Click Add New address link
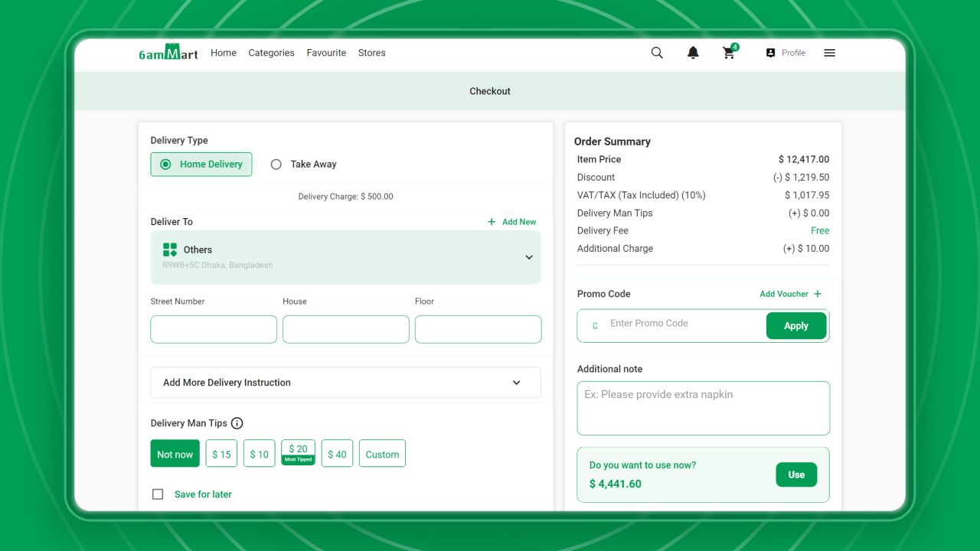The height and width of the screenshot is (551, 980). point(512,222)
